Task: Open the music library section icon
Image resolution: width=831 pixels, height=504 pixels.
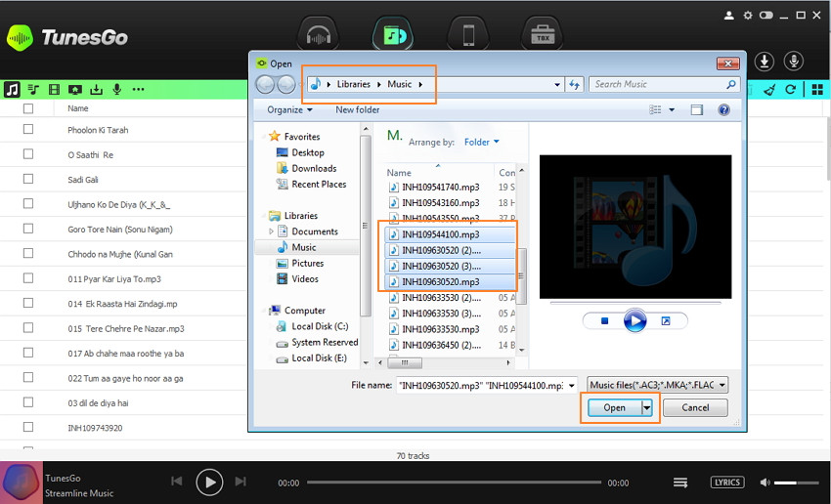Action: click(393, 34)
